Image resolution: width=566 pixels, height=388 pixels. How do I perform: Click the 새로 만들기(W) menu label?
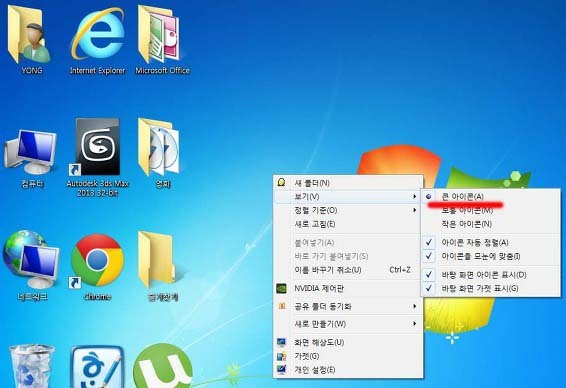(x=320, y=324)
